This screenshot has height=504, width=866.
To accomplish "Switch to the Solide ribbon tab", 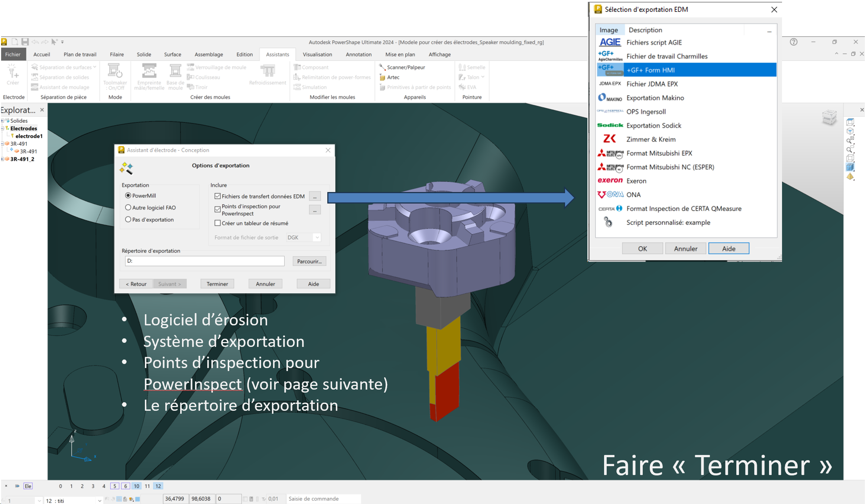I will pos(144,54).
